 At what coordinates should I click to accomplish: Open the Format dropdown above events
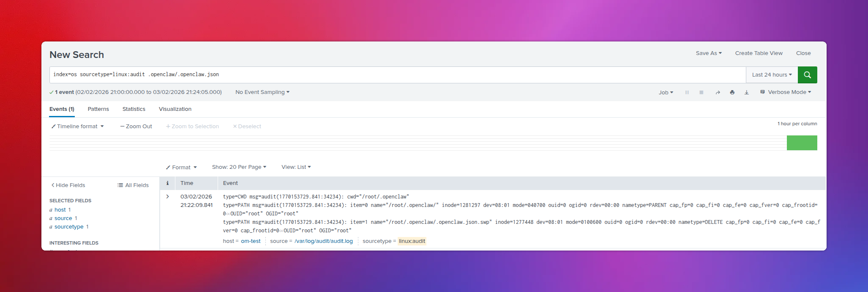click(x=181, y=168)
